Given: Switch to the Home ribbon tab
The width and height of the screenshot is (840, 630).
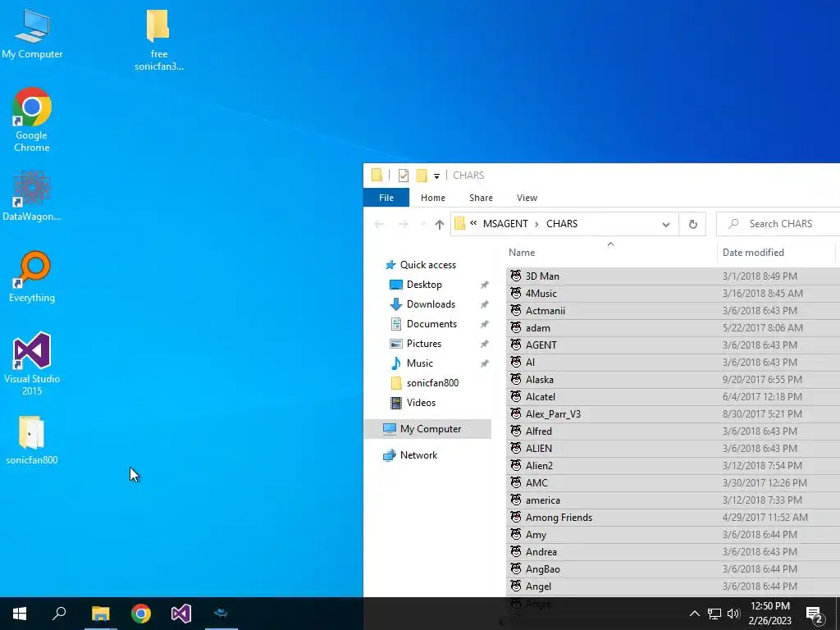Looking at the screenshot, I should coord(433,198).
